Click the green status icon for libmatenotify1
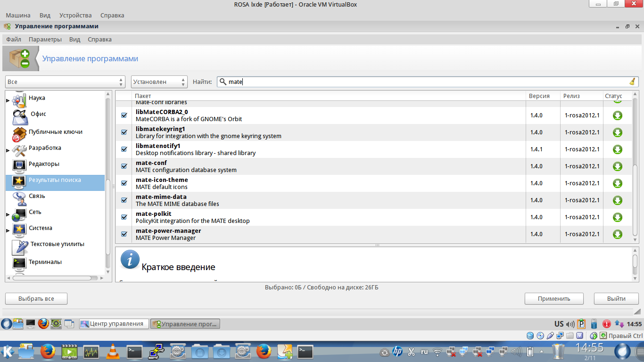 [618, 149]
